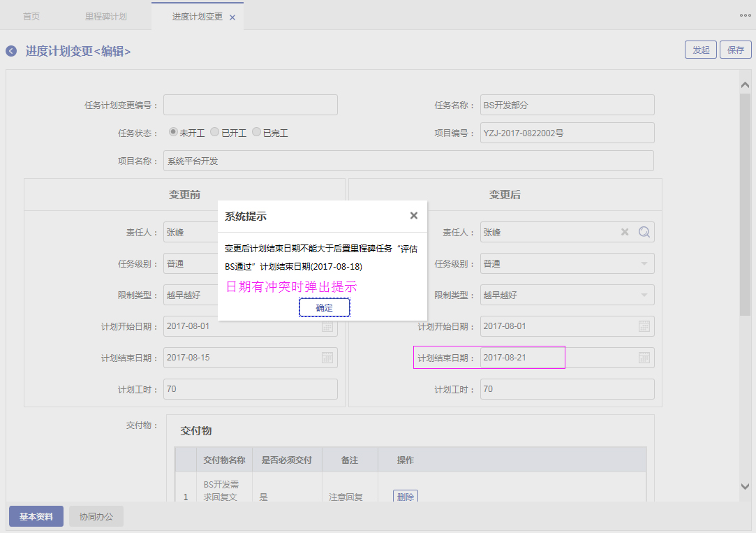Click the back arrow beside 进度计划变更 title
756x533 pixels.
tap(11, 51)
